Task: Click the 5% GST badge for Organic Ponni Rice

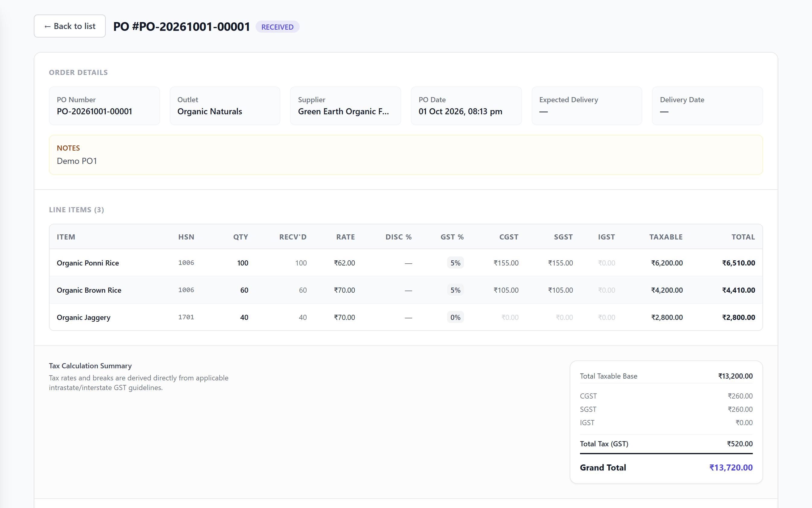Action: pyautogui.click(x=455, y=263)
